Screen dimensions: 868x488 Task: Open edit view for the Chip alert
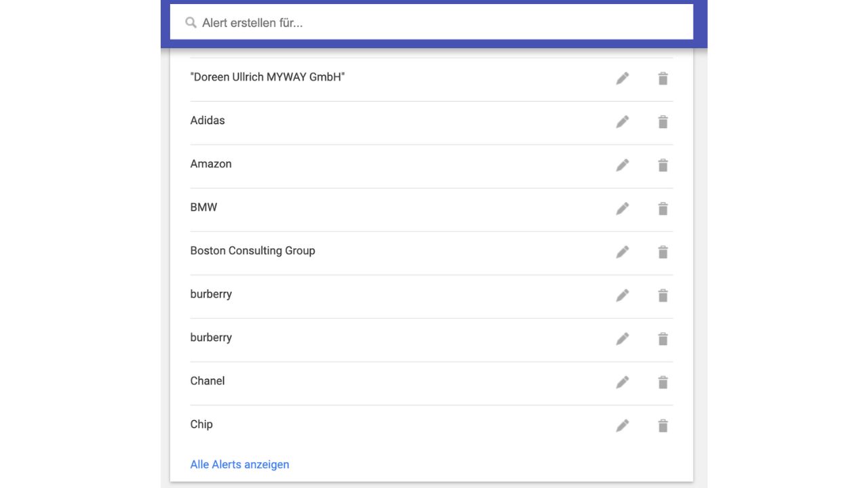622,425
